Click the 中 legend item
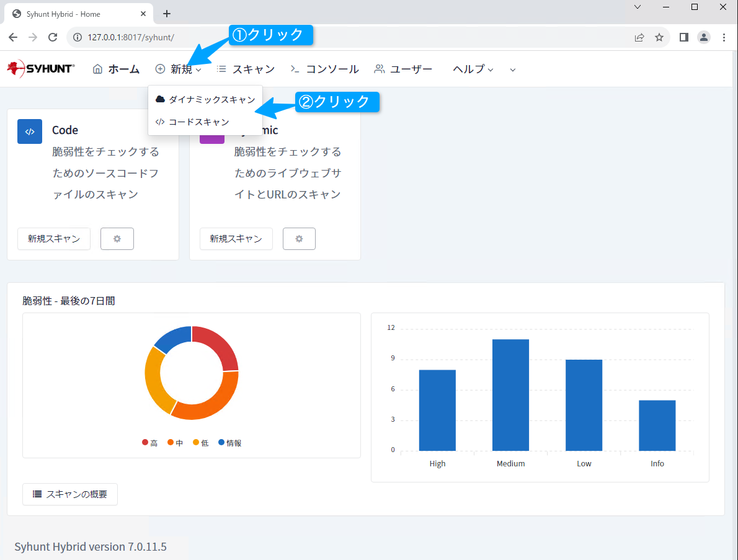738x560 pixels. click(x=175, y=443)
